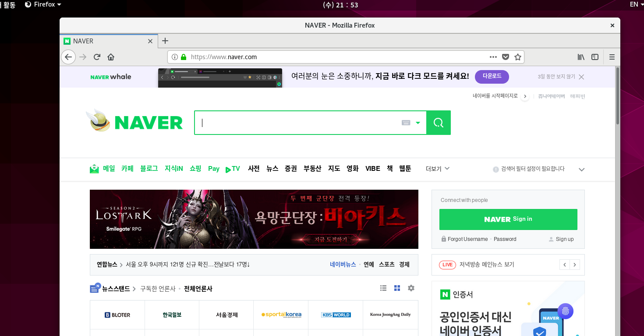Show sidebars icon in toolbar

[x=595, y=57]
